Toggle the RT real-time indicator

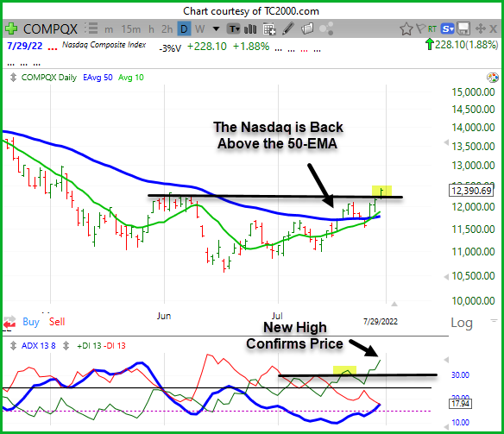click(x=432, y=29)
